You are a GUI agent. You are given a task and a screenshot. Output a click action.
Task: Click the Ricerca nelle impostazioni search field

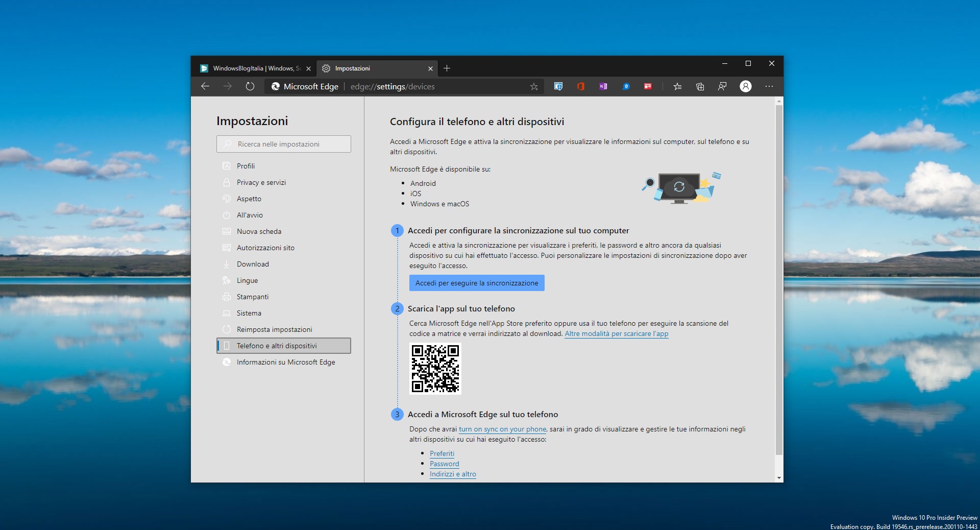tap(284, 144)
